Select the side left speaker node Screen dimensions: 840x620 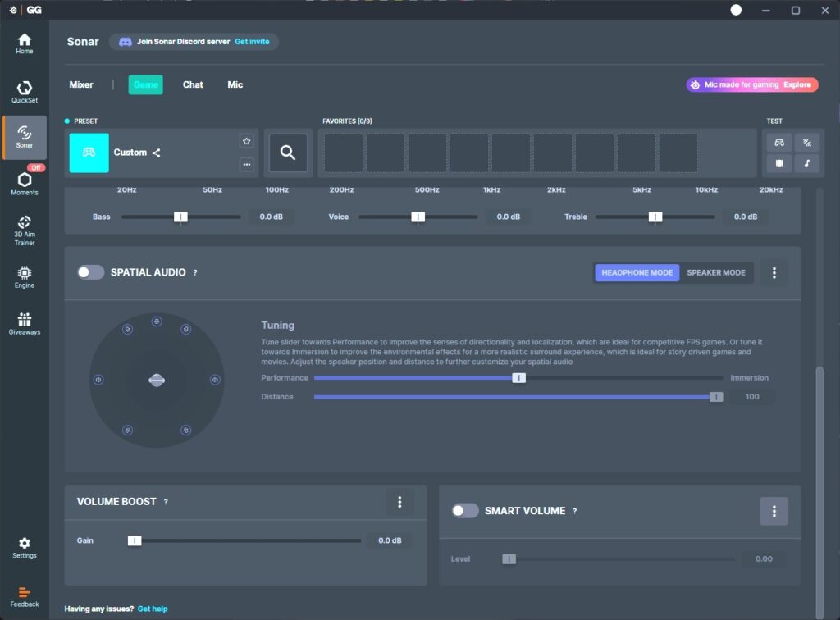coord(98,380)
